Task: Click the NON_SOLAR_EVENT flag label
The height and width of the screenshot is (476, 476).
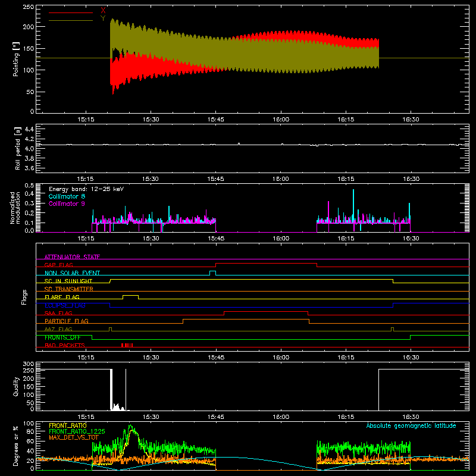Action: (72, 273)
